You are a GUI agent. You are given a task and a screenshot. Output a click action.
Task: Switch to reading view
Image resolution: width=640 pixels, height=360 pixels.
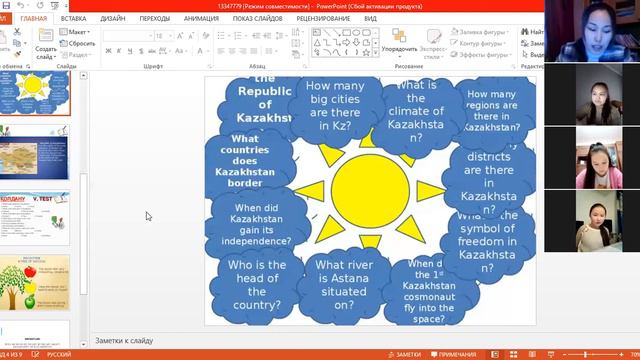532,354
